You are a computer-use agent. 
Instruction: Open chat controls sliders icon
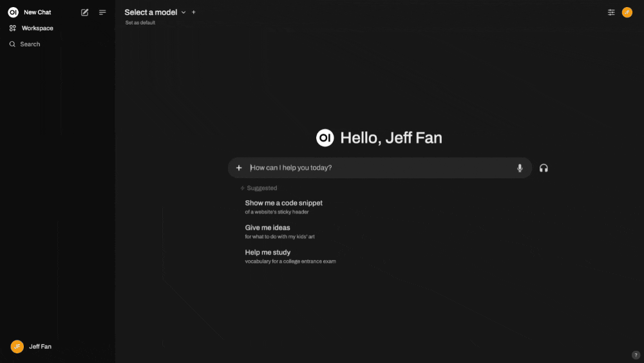(611, 12)
